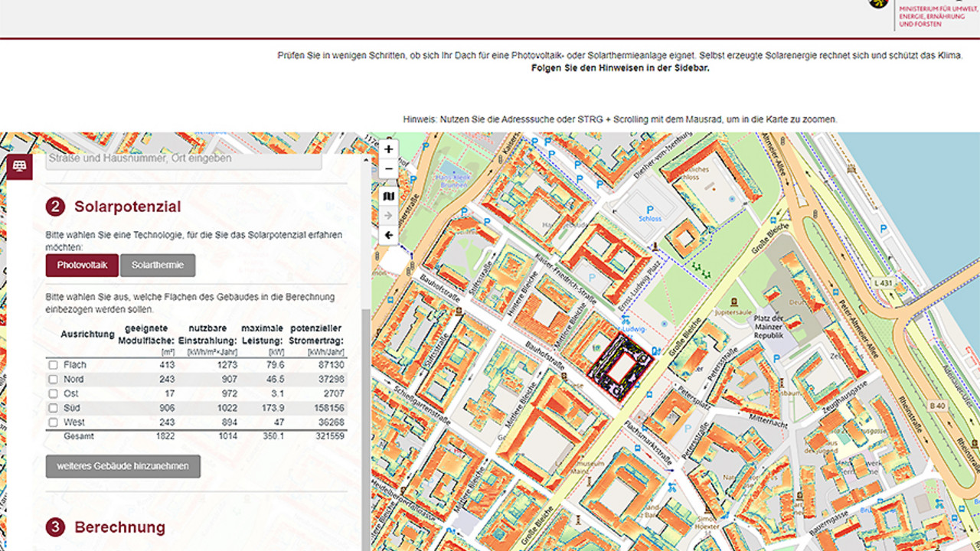Screen dimensions: 980x551
Task: Click Gesamt Stromertrag value 321559
Action: click(x=328, y=436)
